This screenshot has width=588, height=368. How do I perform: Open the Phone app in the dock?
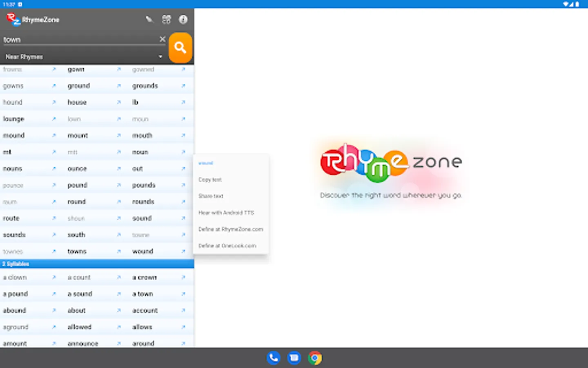tap(273, 358)
